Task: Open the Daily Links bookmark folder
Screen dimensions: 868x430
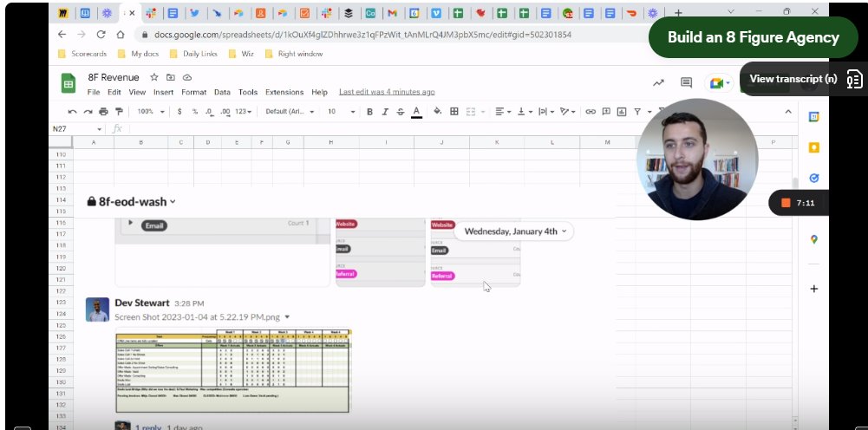Action: pyautogui.click(x=193, y=54)
